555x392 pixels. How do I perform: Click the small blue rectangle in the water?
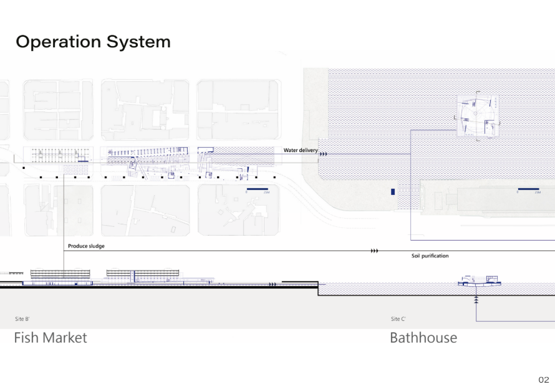point(393,192)
